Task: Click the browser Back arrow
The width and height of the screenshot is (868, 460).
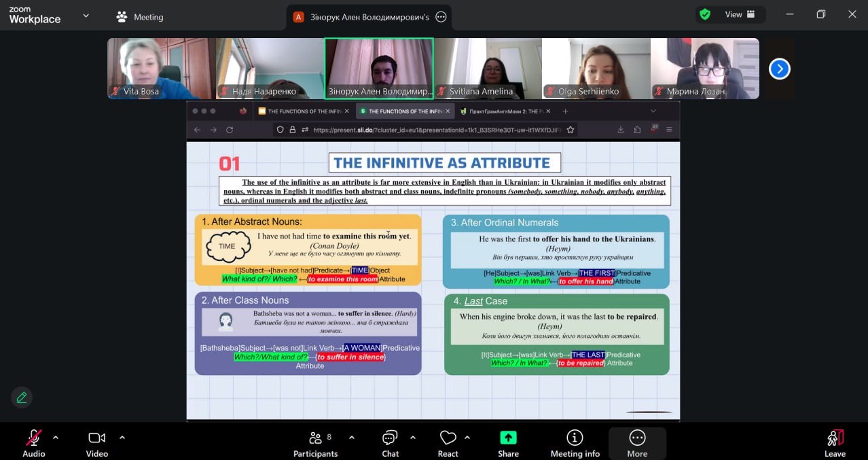Action: click(x=197, y=130)
